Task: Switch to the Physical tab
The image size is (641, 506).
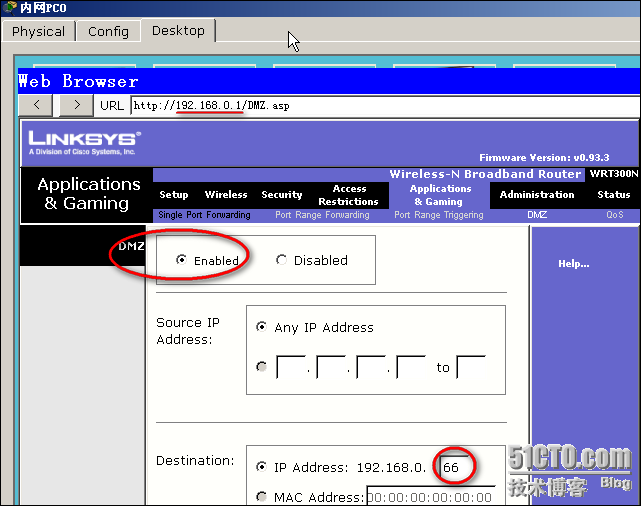Action: (x=38, y=31)
